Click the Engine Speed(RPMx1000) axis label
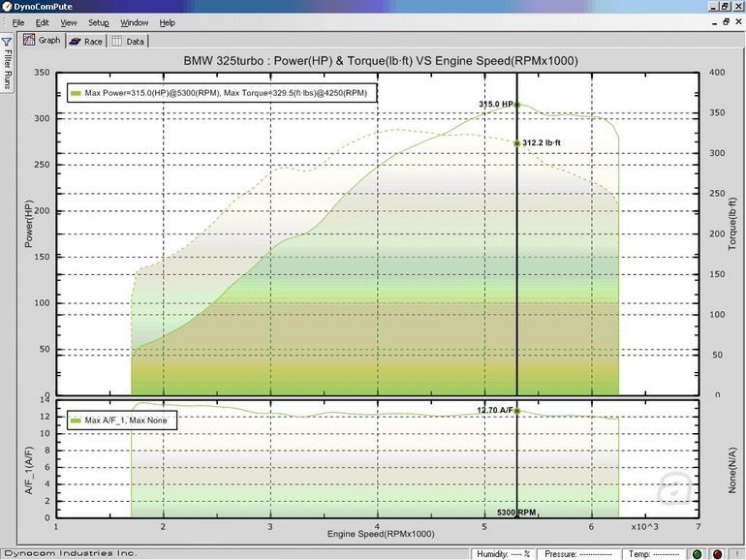 coord(381,534)
